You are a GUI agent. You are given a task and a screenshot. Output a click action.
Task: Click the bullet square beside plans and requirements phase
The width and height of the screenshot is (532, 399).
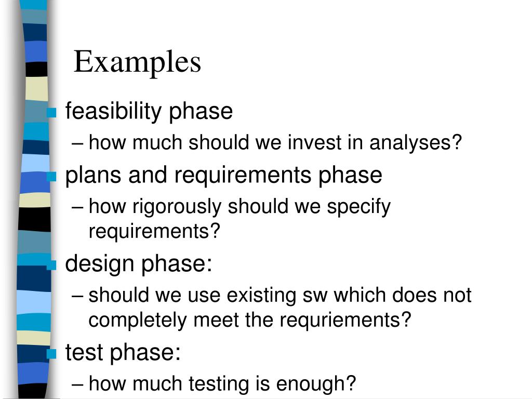pos(51,177)
